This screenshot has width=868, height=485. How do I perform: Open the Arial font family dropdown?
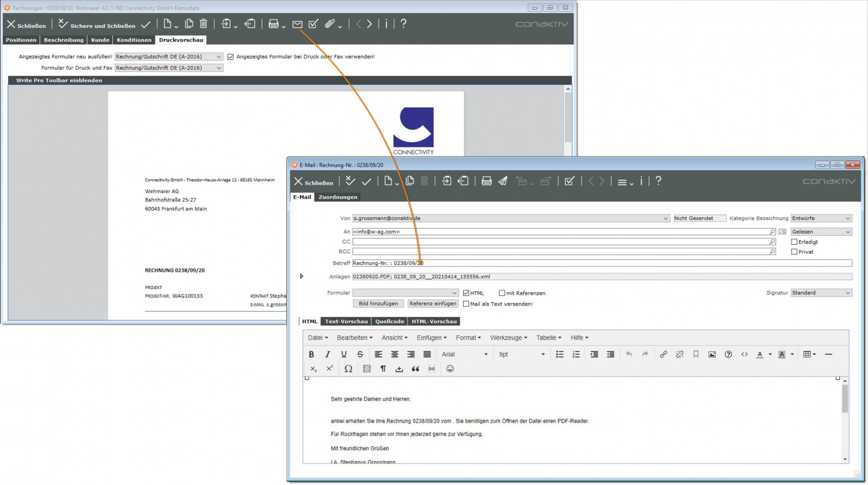(464, 354)
